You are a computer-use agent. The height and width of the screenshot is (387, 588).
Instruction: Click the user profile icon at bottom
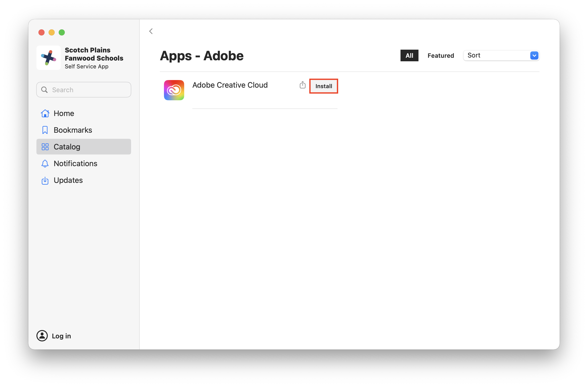click(42, 336)
